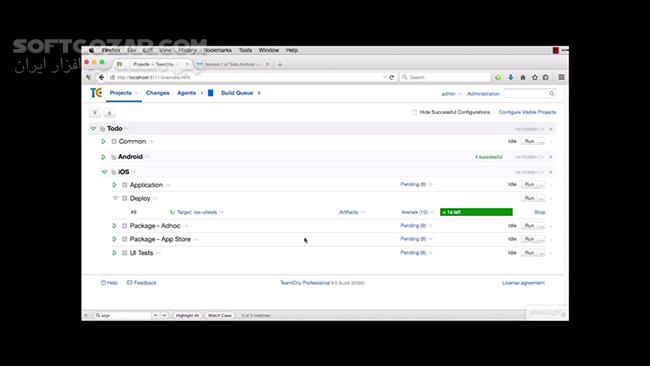Open the Firefox hamburger menu

click(561, 78)
